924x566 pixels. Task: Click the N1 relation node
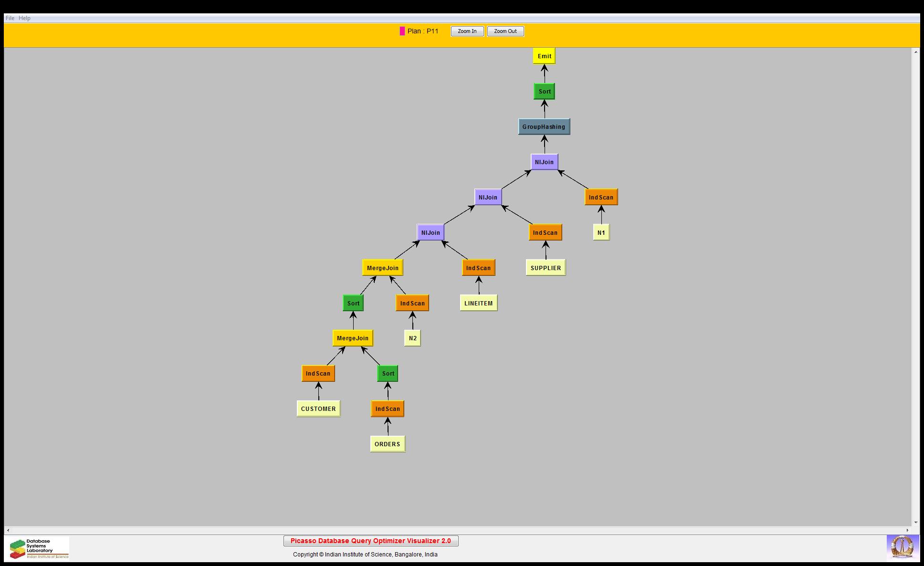click(x=601, y=232)
